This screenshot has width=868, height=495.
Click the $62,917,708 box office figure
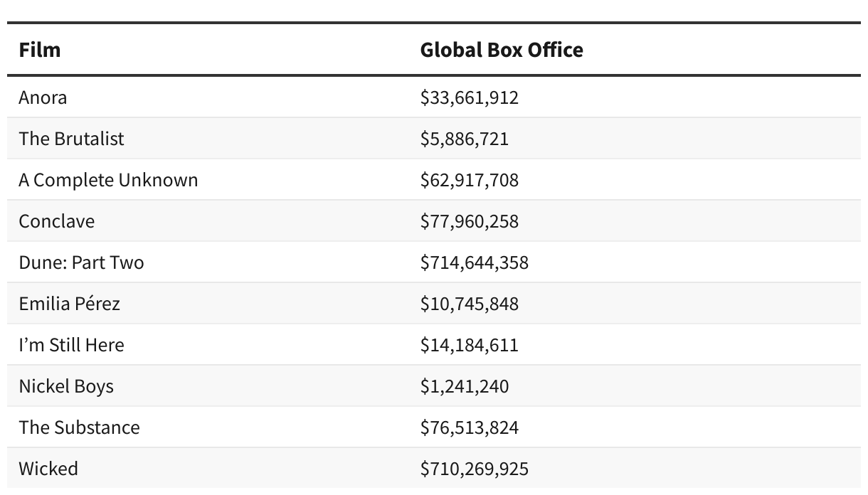click(470, 180)
